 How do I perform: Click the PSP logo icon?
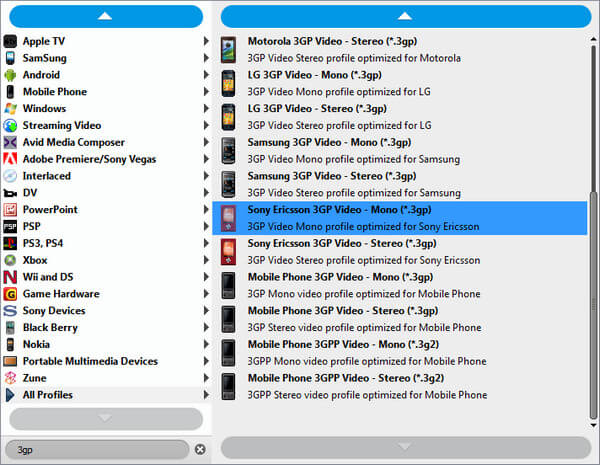tap(10, 226)
